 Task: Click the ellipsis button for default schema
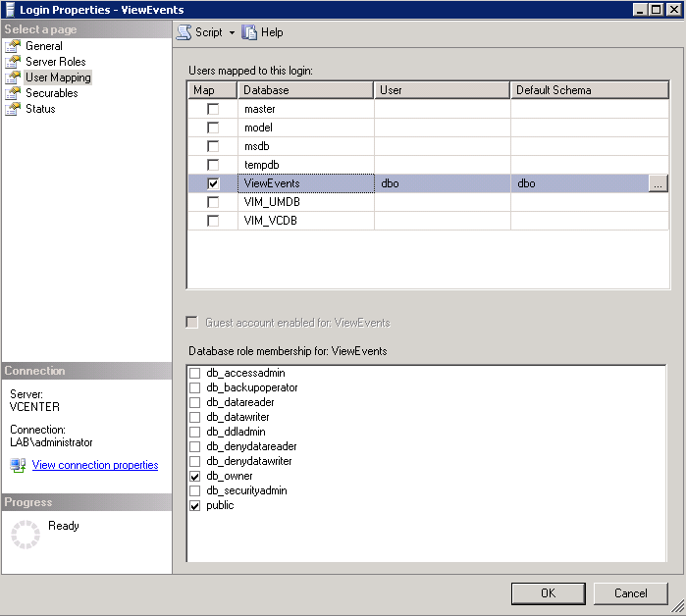[658, 183]
